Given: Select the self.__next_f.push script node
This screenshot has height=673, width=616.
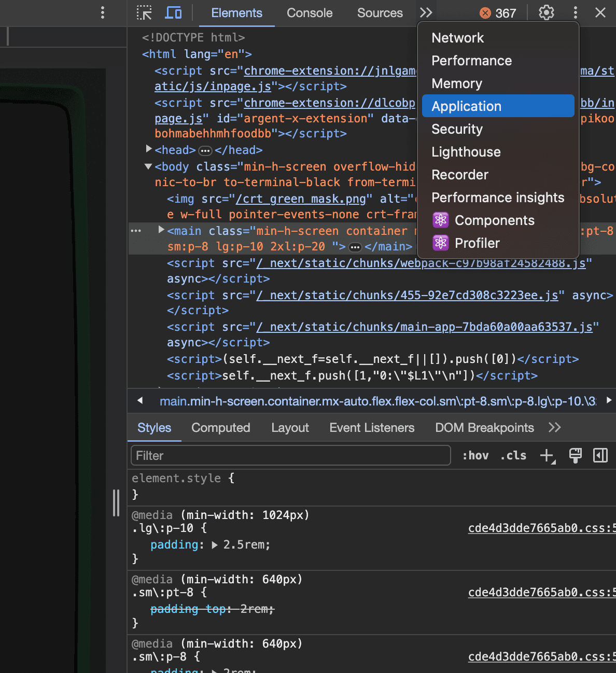Looking at the screenshot, I should pyautogui.click(x=352, y=376).
